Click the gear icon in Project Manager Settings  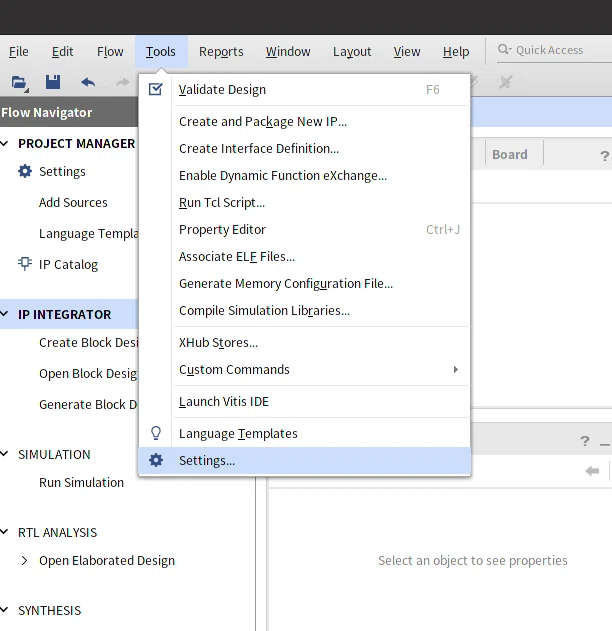25,171
